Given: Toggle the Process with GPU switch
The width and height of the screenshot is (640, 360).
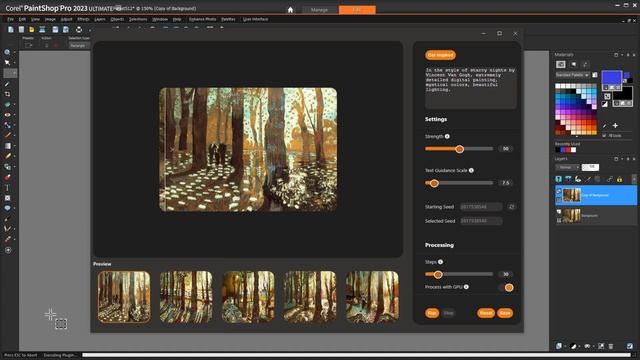Looking at the screenshot, I should coord(506,288).
